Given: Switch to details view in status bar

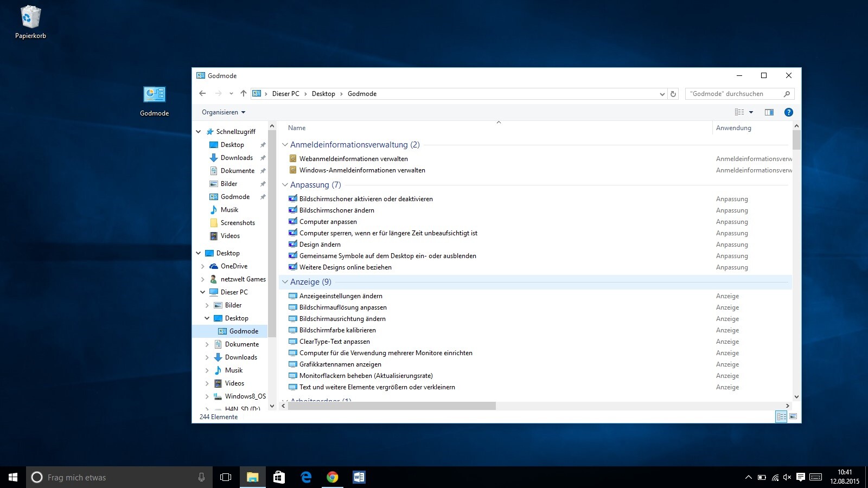Looking at the screenshot, I should (x=781, y=416).
